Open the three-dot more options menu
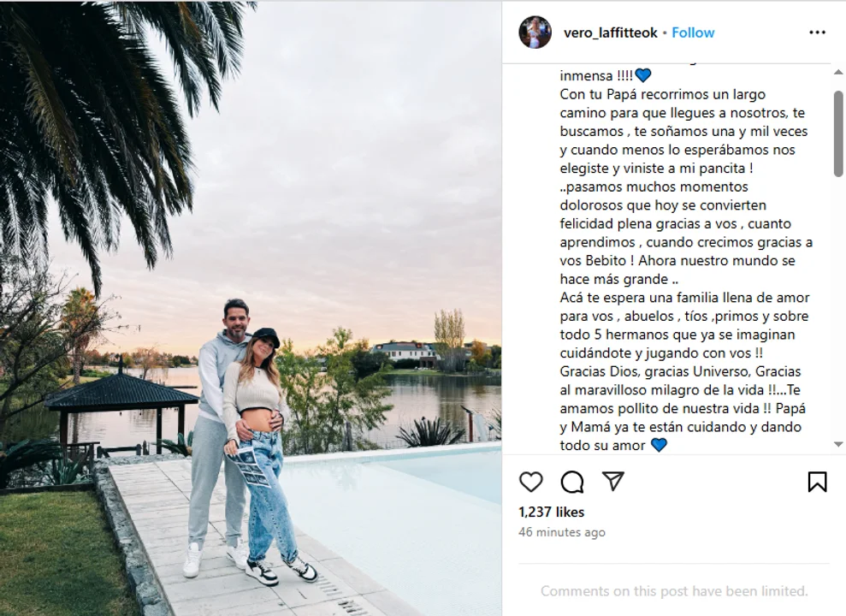 point(818,33)
